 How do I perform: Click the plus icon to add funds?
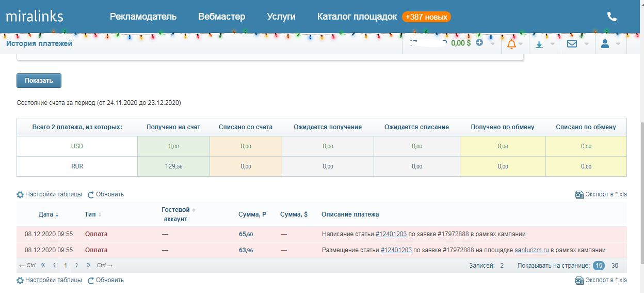(479, 43)
